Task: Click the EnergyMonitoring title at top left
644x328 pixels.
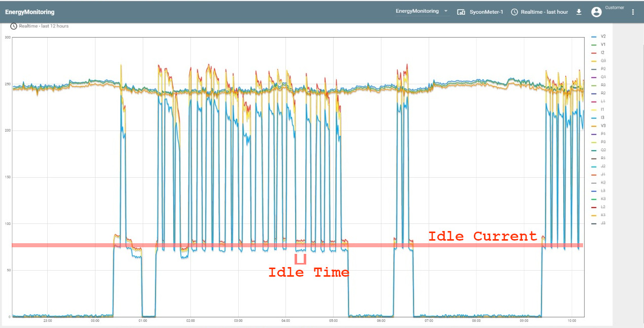Action: [x=29, y=12]
